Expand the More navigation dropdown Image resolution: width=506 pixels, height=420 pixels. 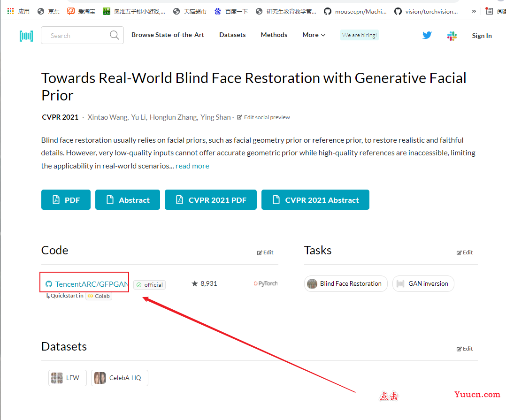(314, 35)
